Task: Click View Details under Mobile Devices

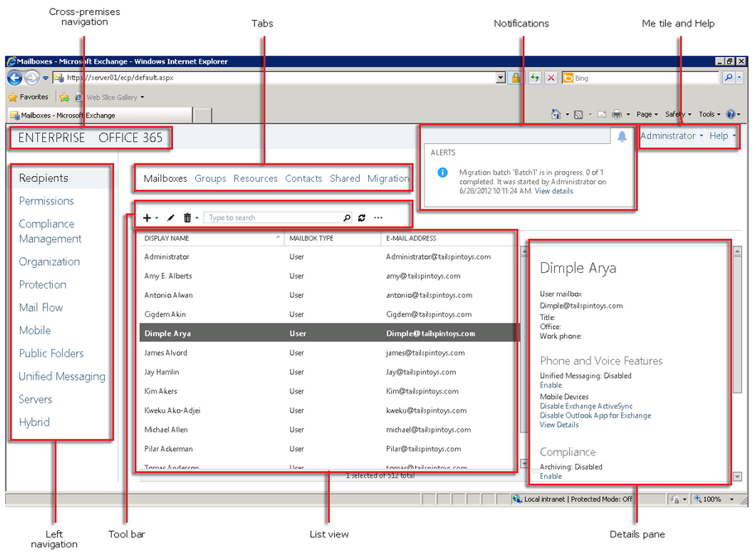Action: coord(559,425)
